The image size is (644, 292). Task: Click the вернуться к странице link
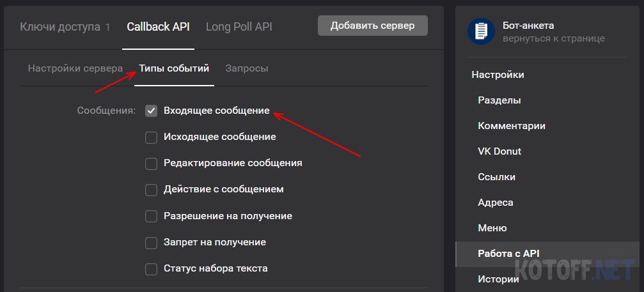click(x=554, y=38)
